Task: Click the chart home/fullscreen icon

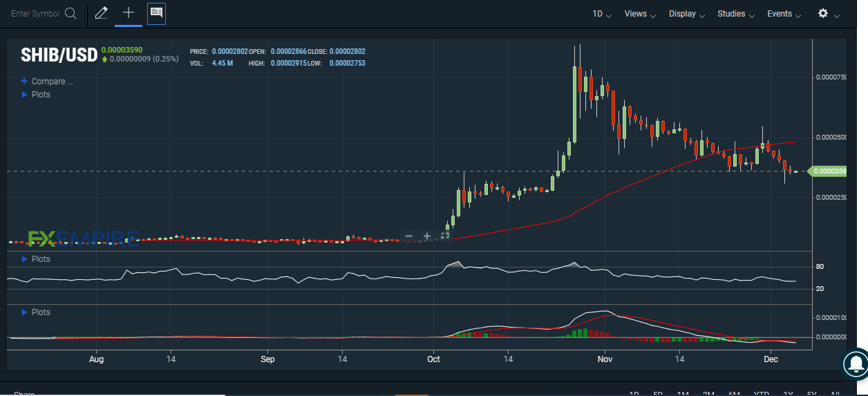Action: (x=444, y=236)
